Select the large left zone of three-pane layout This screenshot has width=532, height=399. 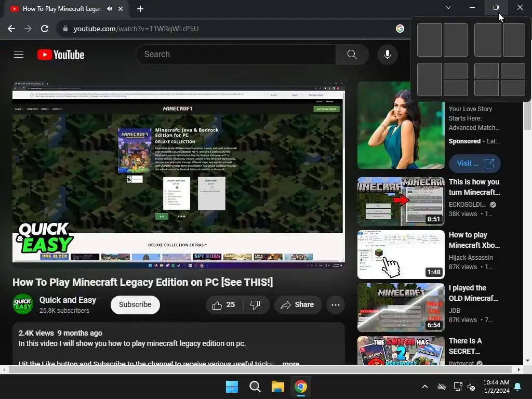point(429,79)
